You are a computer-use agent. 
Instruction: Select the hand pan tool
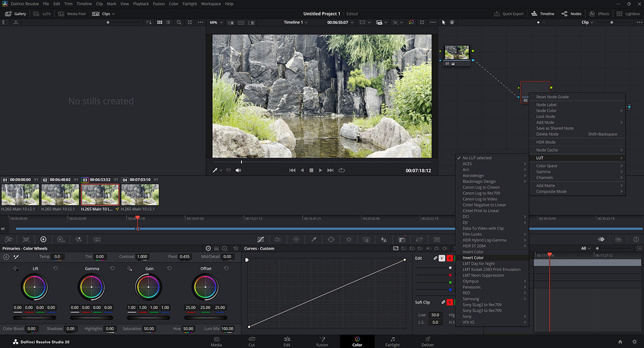tap(452, 22)
